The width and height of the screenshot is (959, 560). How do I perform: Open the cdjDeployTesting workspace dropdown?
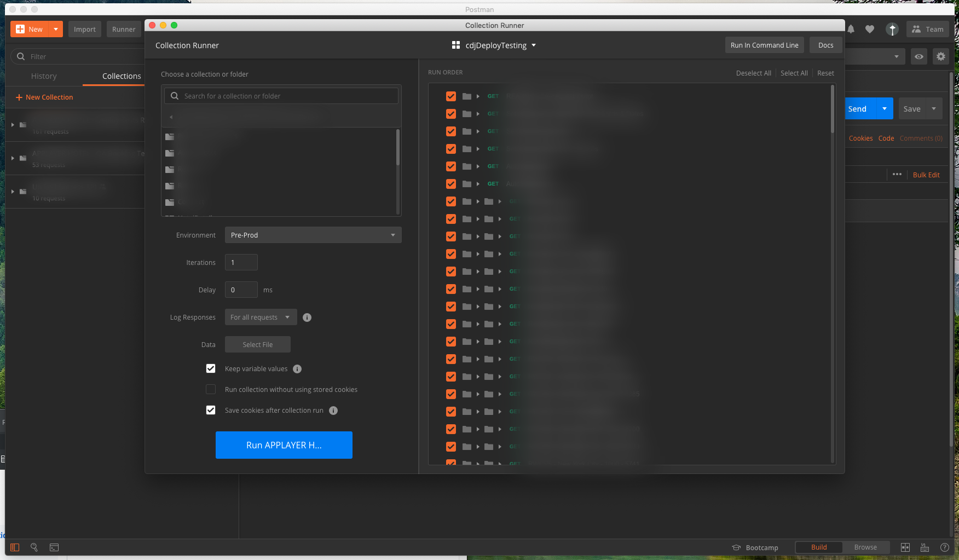pyautogui.click(x=493, y=45)
